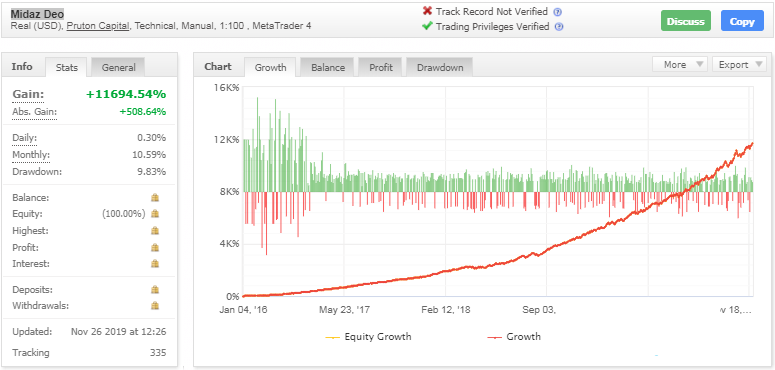Click the lock icon next to Withdrawals
Viewport: 775px width, 370px height.
[x=155, y=306]
